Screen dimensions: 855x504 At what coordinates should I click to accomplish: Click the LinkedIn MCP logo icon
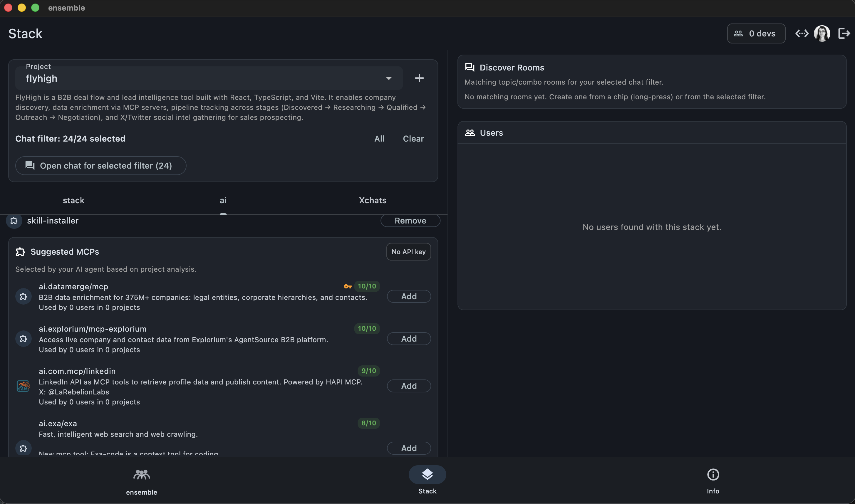point(23,386)
